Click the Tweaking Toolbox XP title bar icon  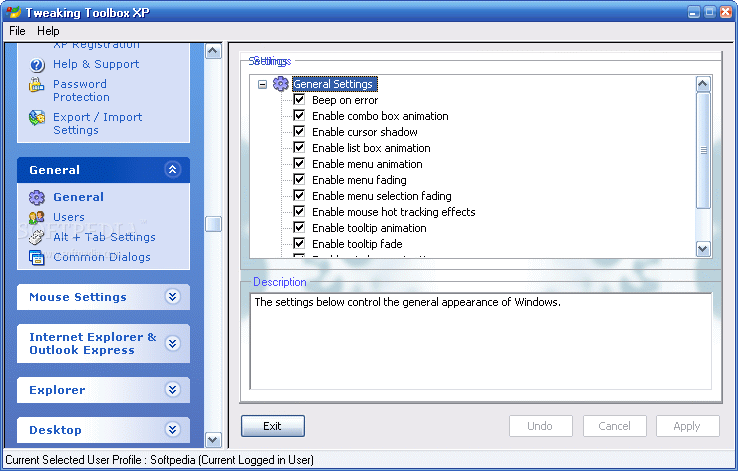(13, 12)
